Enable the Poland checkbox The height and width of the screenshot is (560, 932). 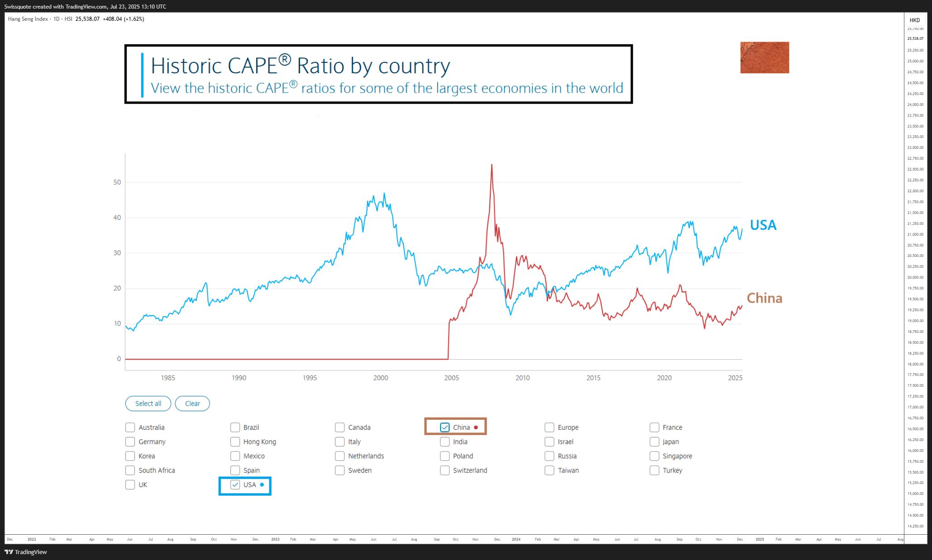(x=444, y=456)
